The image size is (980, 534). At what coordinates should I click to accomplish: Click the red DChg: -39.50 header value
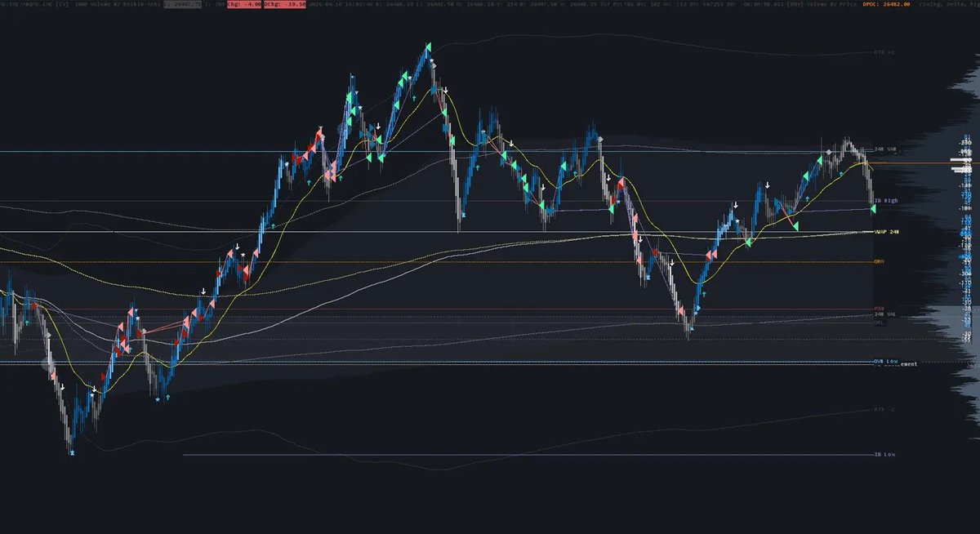coord(285,4)
